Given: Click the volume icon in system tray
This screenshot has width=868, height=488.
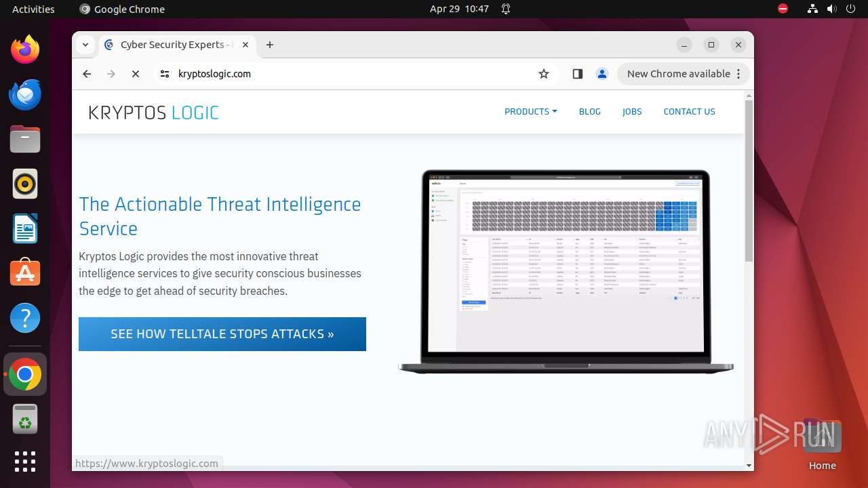Looking at the screenshot, I should tap(831, 9).
